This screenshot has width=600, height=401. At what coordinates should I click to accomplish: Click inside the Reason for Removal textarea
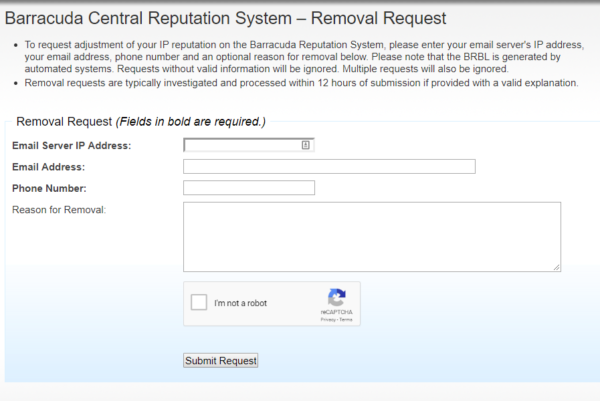click(372, 237)
